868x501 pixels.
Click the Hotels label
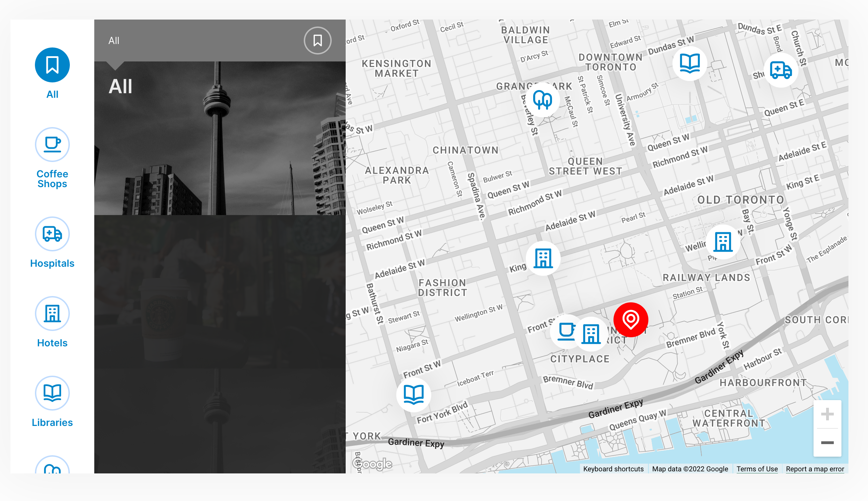(52, 343)
